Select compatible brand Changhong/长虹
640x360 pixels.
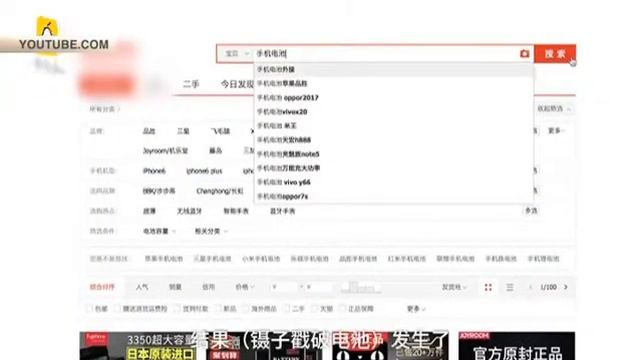pos(220,191)
